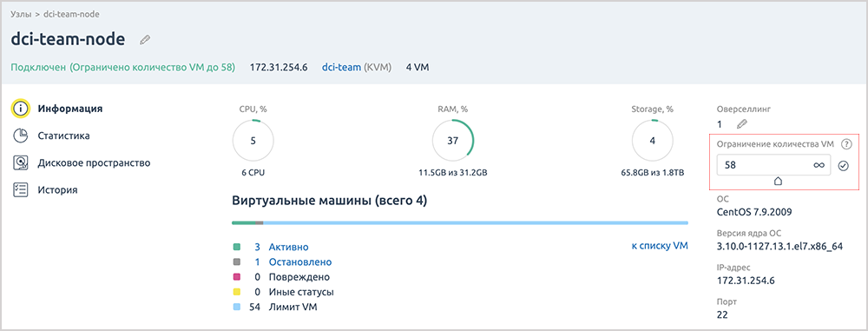This screenshot has width=868, height=331.
Task: Open the История section
Action: tap(57, 190)
